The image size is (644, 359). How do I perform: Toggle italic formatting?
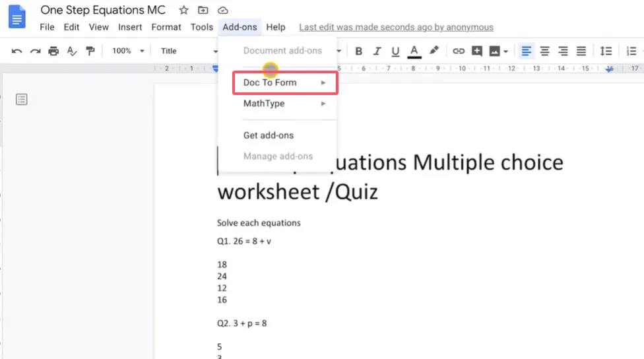click(x=377, y=51)
